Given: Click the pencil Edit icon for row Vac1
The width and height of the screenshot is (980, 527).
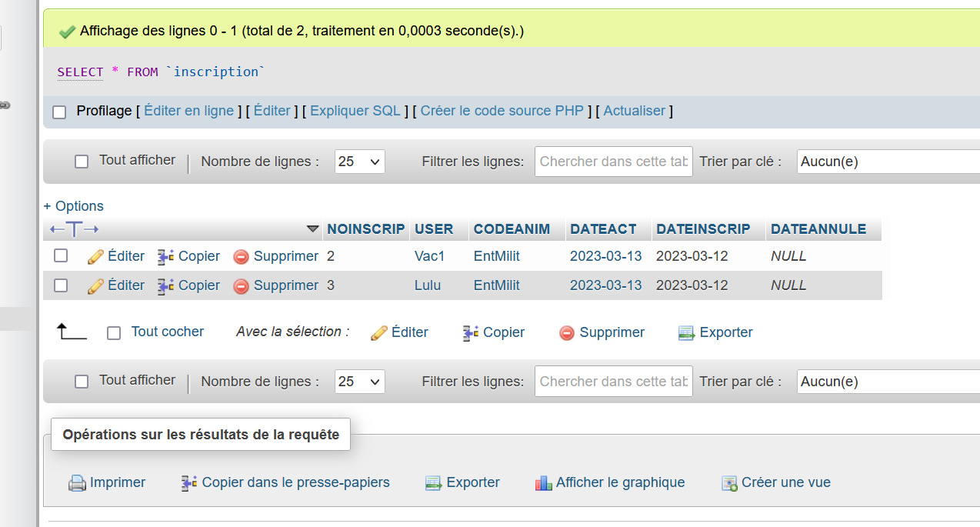Looking at the screenshot, I should pyautogui.click(x=96, y=256).
